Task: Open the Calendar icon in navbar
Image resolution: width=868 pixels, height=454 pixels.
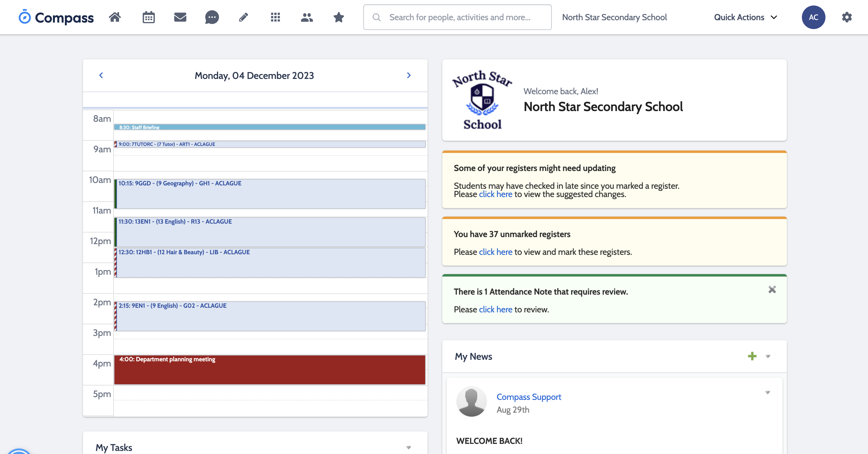Action: (x=149, y=17)
